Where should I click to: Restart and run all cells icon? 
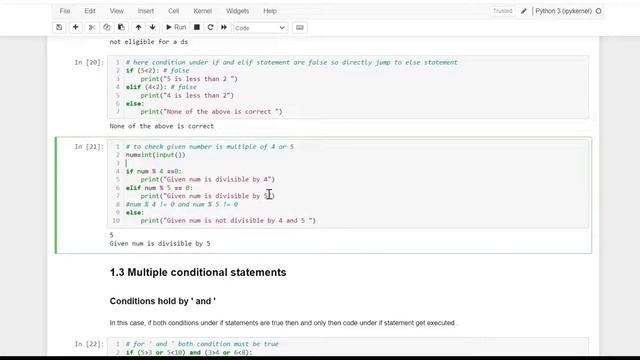pos(224,27)
